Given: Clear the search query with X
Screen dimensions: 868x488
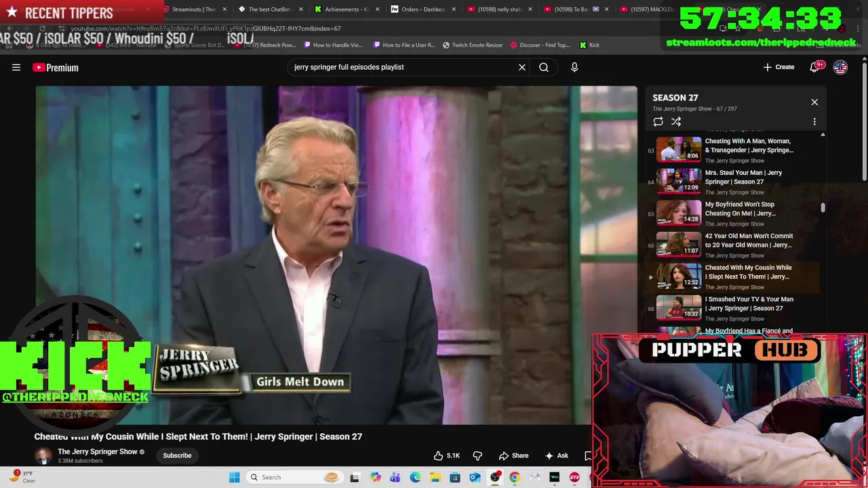Looking at the screenshot, I should pyautogui.click(x=522, y=67).
